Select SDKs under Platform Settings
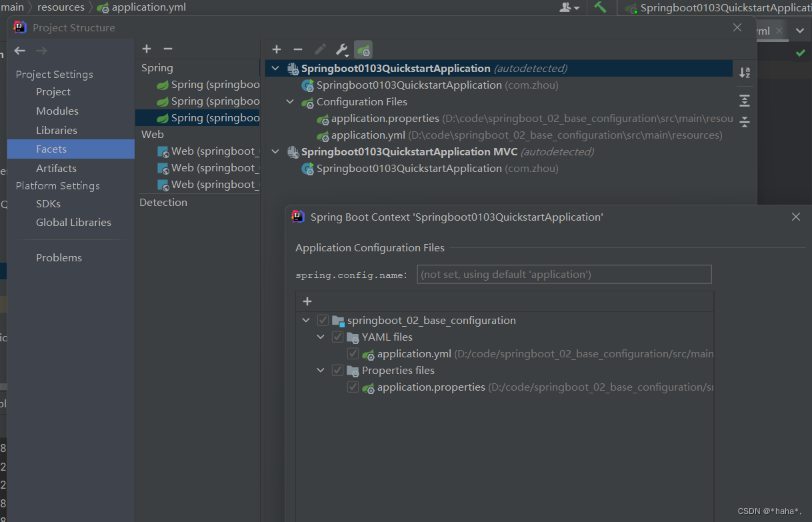Image resolution: width=812 pixels, height=522 pixels. 48,203
